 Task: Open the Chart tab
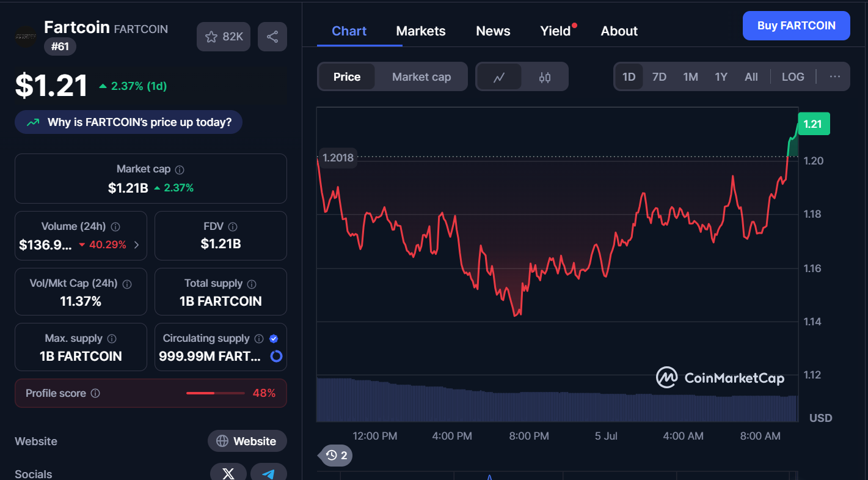(349, 31)
